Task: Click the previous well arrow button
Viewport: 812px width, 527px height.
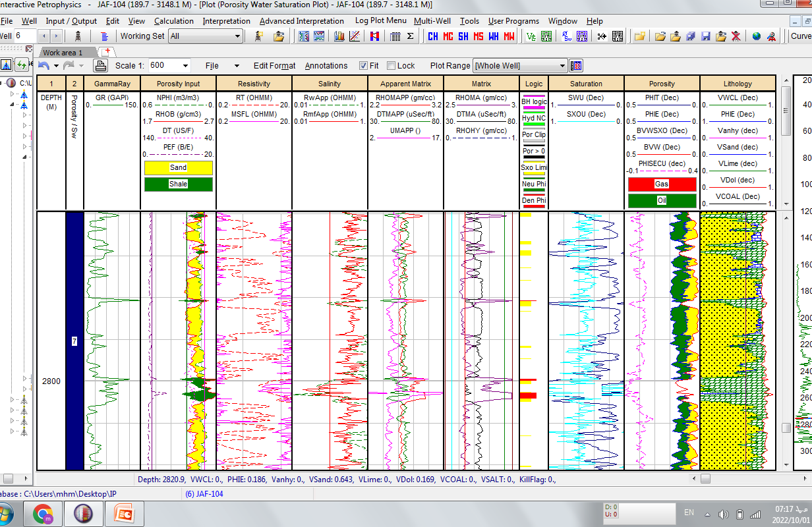Action: pyautogui.click(x=45, y=36)
